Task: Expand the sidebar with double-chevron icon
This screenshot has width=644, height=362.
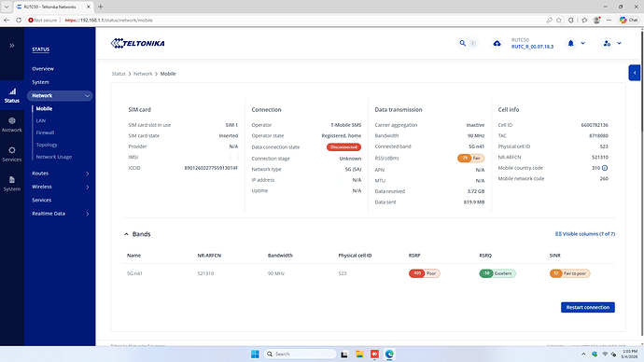Action: (12, 46)
